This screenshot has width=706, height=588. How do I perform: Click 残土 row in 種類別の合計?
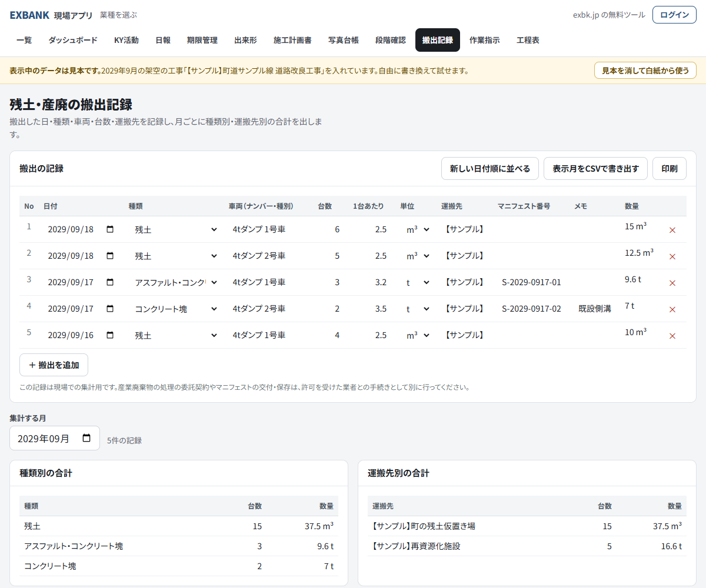coord(179,526)
